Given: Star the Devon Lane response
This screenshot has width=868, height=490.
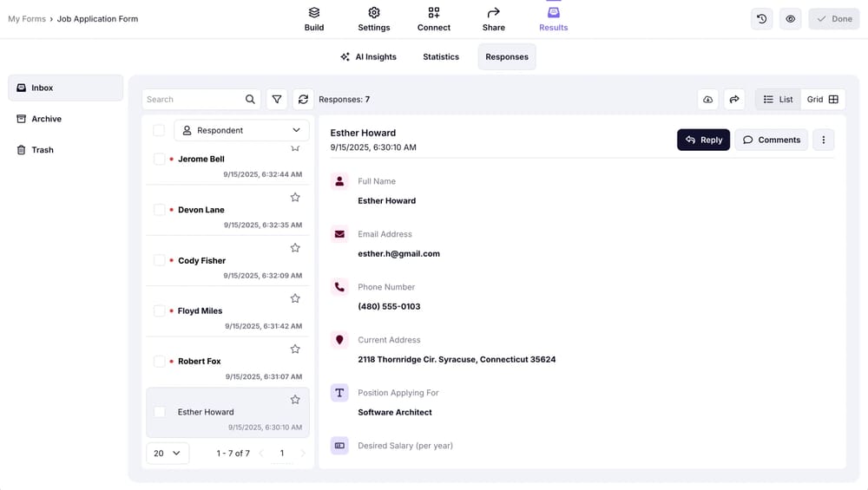Looking at the screenshot, I should (x=295, y=198).
